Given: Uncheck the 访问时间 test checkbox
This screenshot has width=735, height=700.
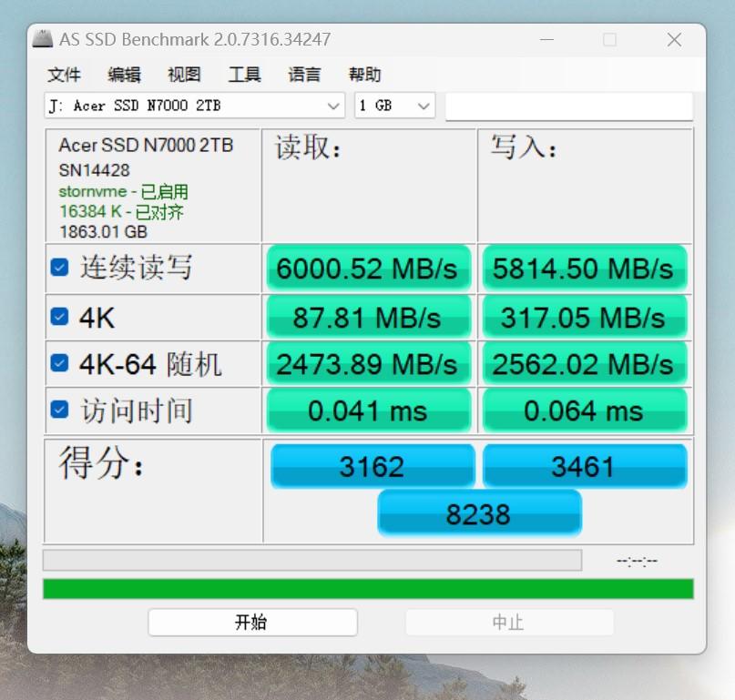Looking at the screenshot, I should pyautogui.click(x=59, y=409).
